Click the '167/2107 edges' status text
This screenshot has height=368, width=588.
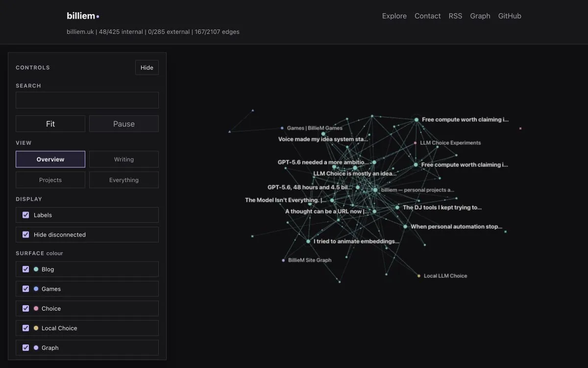pos(217,32)
